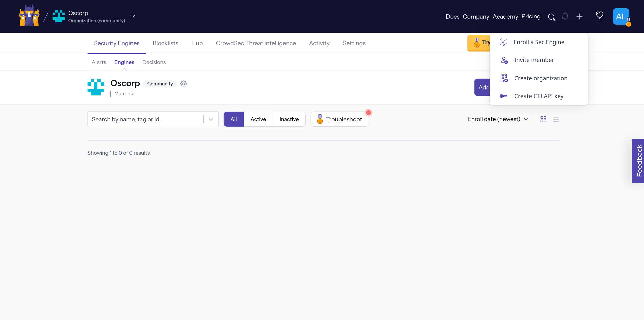Switch to the Blocklists tab

[x=165, y=43]
